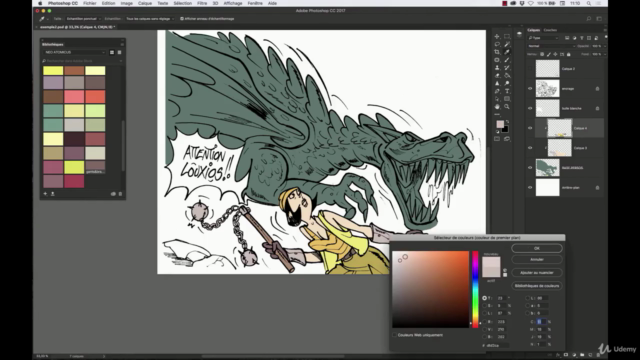Image resolution: width=640 pixels, height=360 pixels.
Task: Select the S saturation radio button
Action: tap(484, 306)
